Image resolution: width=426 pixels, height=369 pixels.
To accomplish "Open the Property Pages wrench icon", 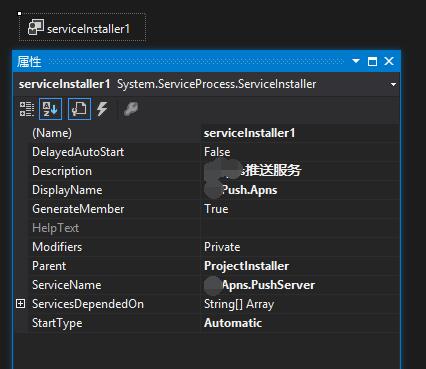I will [131, 109].
